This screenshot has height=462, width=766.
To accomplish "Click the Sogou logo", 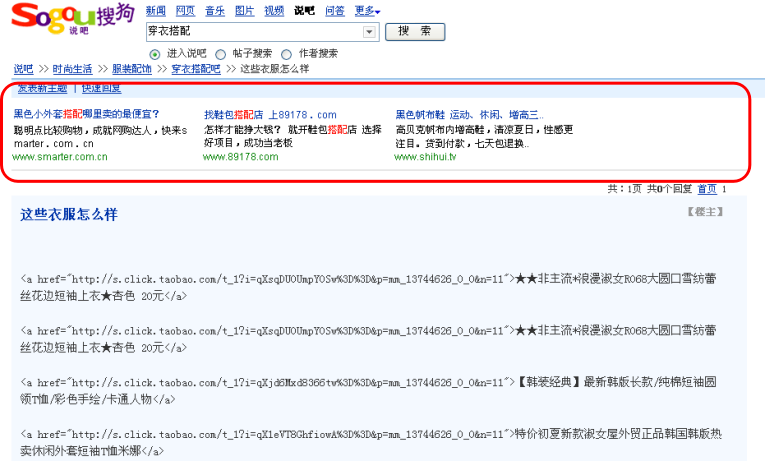I will tap(72, 17).
